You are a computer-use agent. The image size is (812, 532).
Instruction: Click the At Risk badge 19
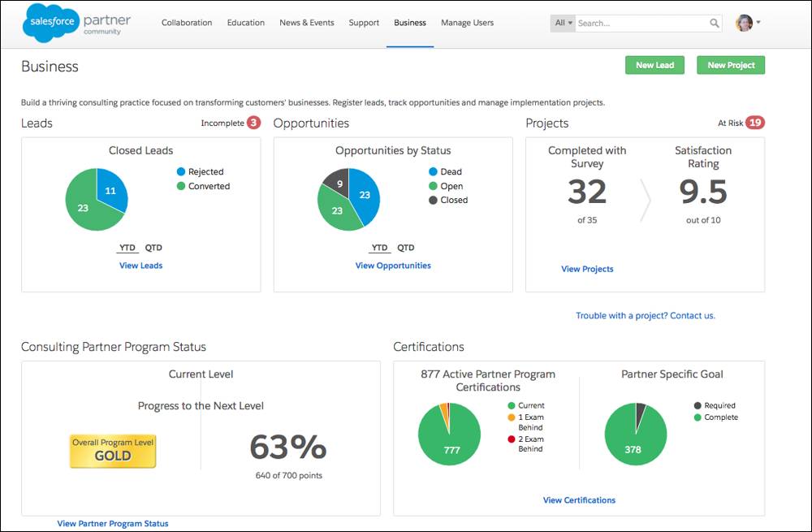755,123
